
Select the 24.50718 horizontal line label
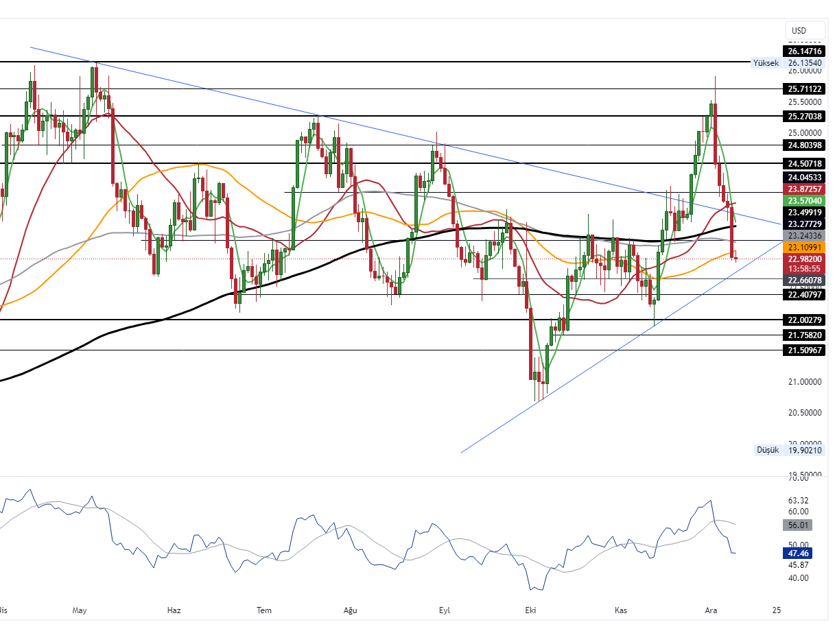[x=805, y=163]
